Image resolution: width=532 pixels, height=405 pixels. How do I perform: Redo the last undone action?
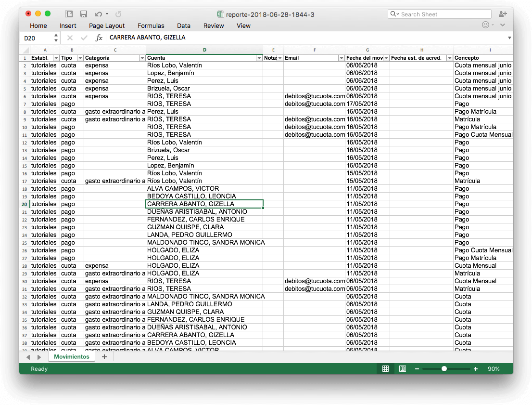click(118, 14)
